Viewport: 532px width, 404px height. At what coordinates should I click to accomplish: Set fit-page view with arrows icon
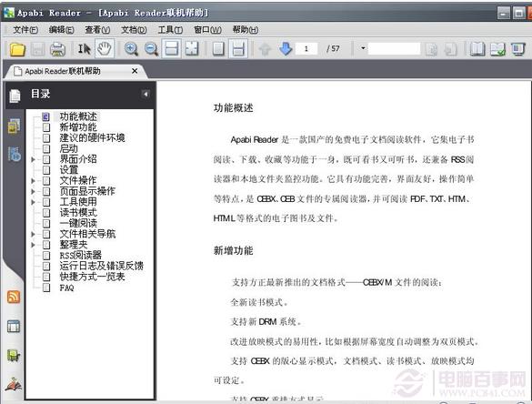192,49
